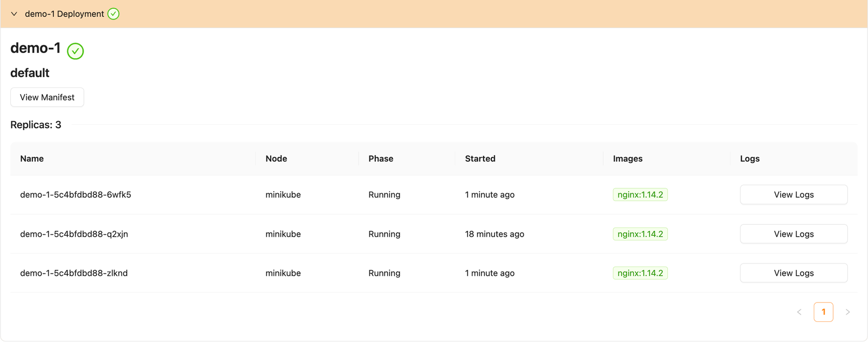
Task: Select page 1 in pagination
Action: (x=823, y=312)
